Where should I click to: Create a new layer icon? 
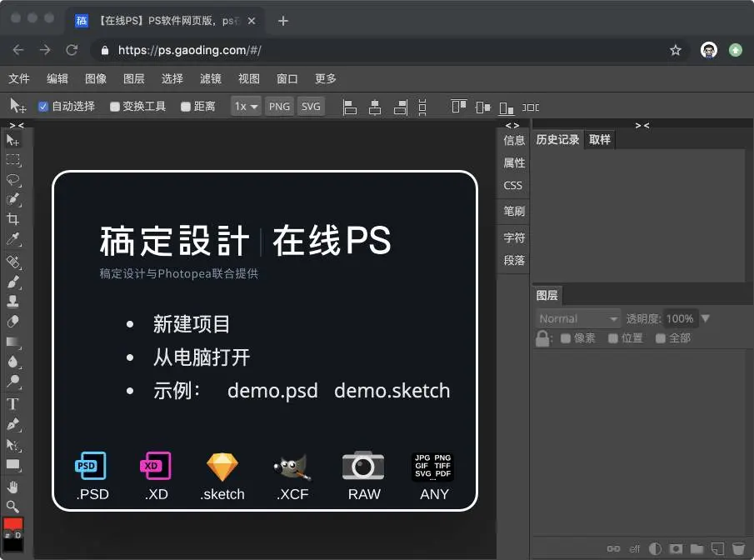click(717, 548)
